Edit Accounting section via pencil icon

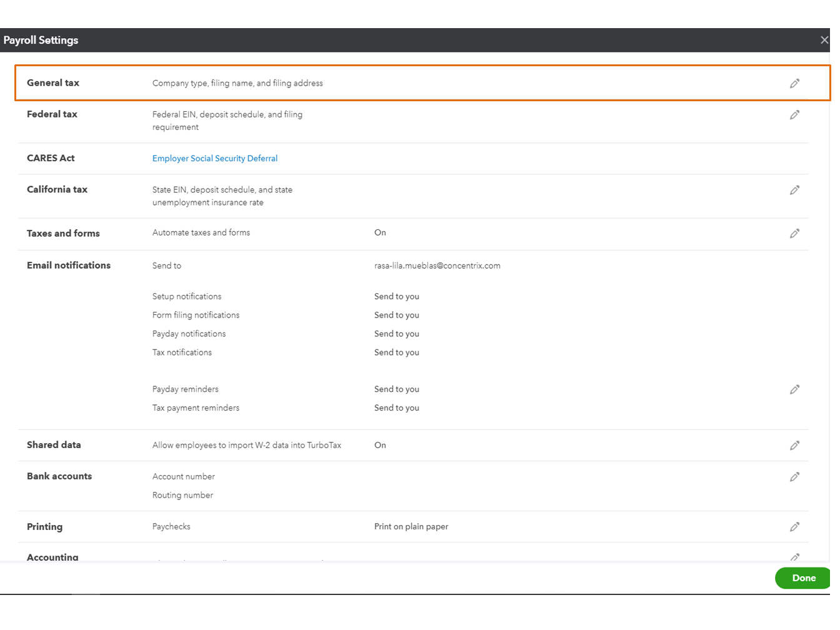pyautogui.click(x=794, y=557)
